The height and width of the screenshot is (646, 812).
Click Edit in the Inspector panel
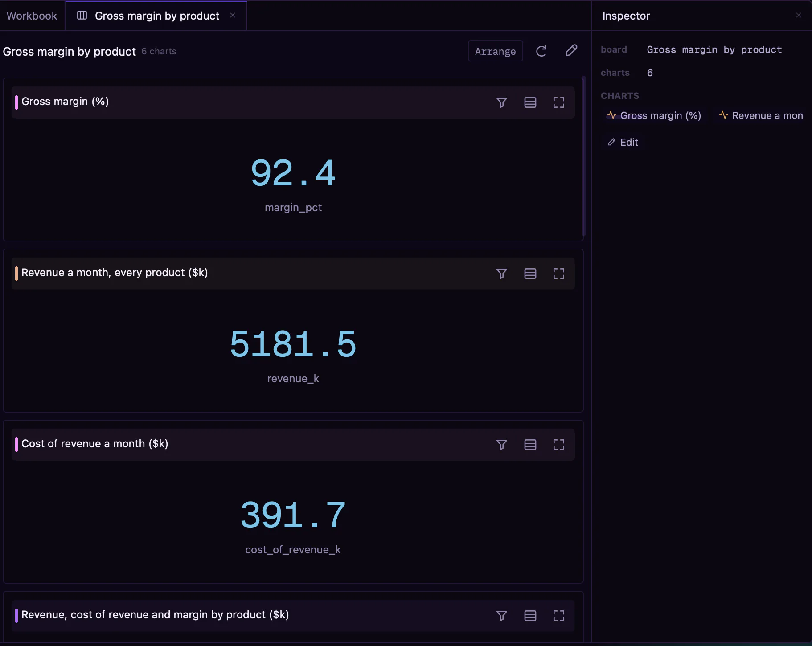tap(623, 142)
